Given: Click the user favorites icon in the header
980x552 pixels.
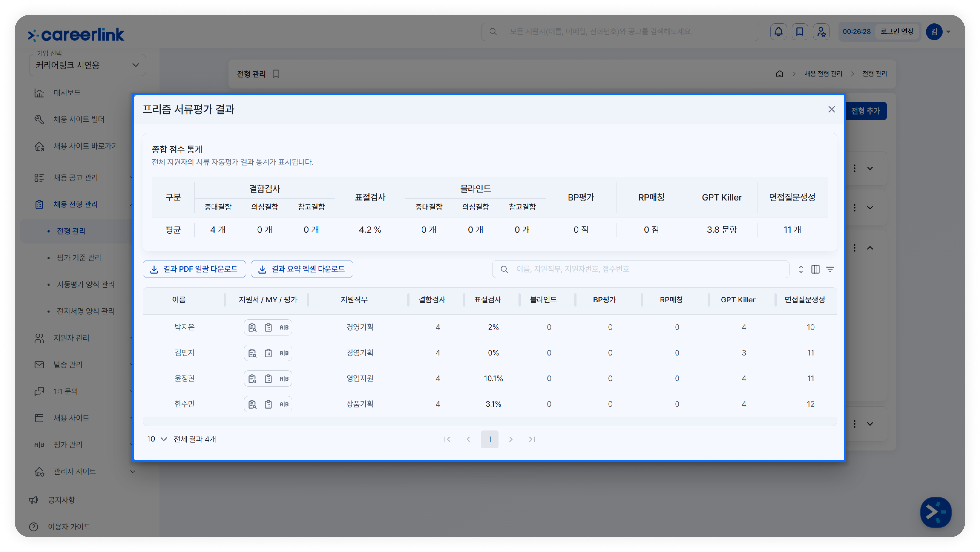Looking at the screenshot, I should tap(821, 32).
